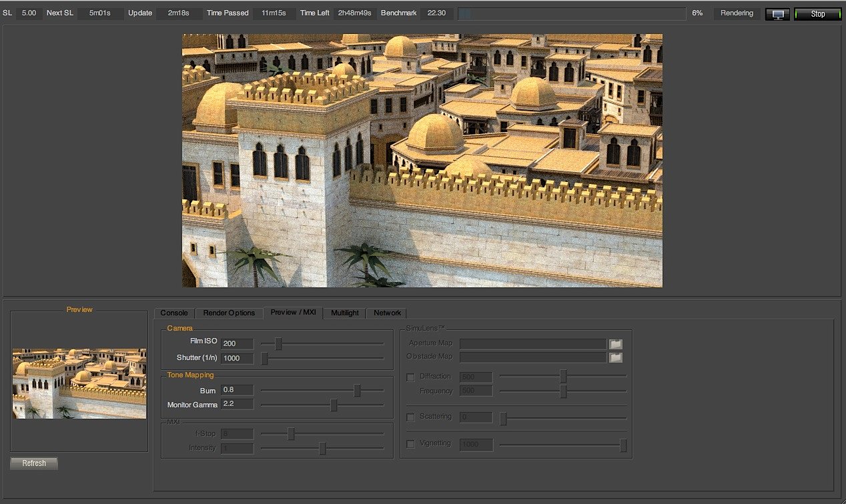Go to the Network tab
The height and width of the screenshot is (504, 846).
click(x=387, y=313)
